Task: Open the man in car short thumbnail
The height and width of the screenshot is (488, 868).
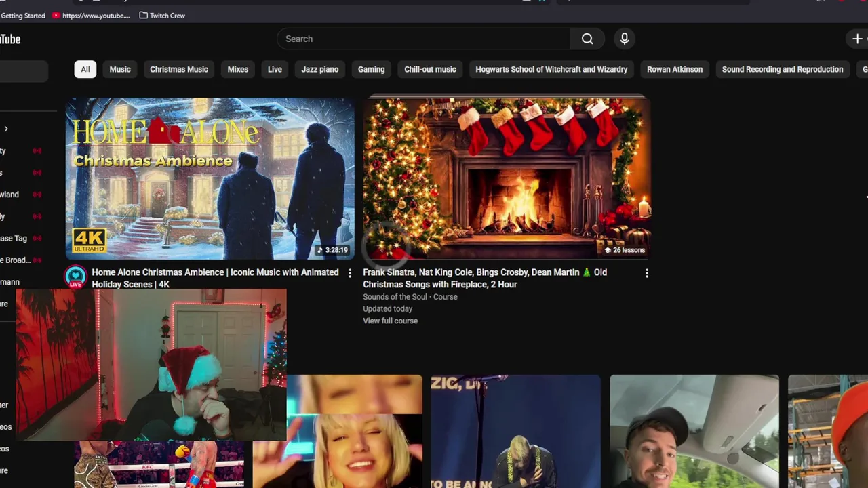Action: point(694,431)
